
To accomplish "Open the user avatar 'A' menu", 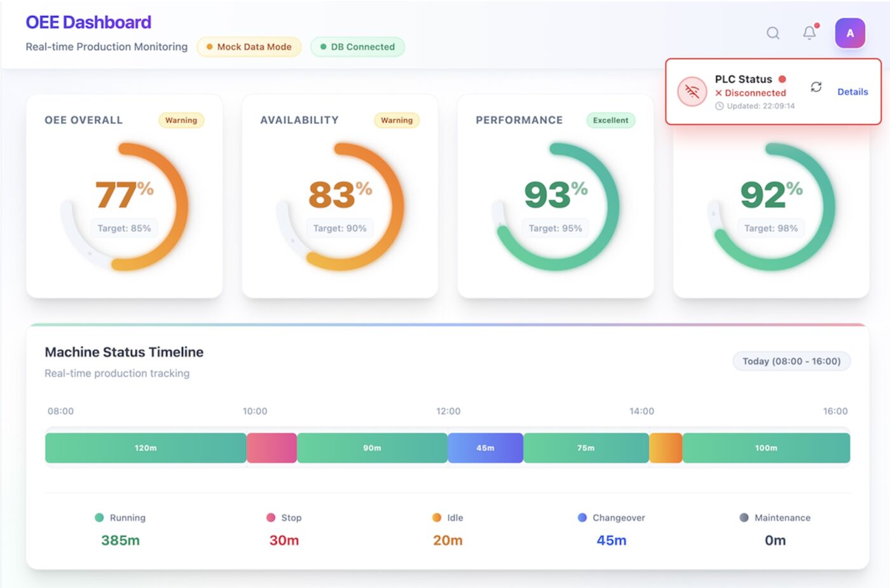I will (850, 33).
